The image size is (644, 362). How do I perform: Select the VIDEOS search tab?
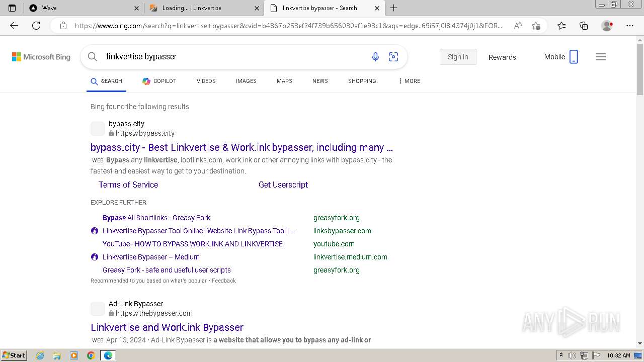click(x=206, y=81)
